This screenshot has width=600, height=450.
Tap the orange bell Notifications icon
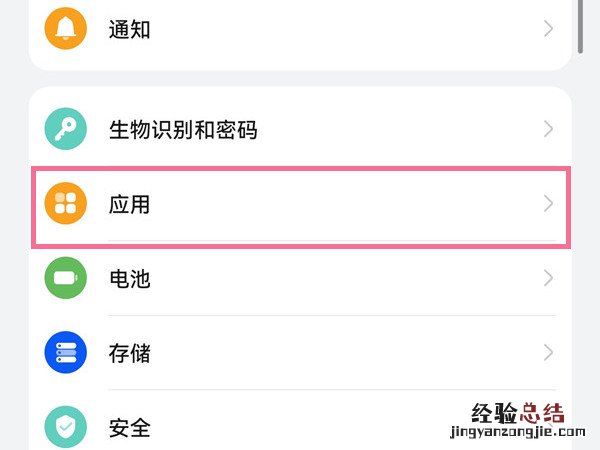(x=66, y=28)
